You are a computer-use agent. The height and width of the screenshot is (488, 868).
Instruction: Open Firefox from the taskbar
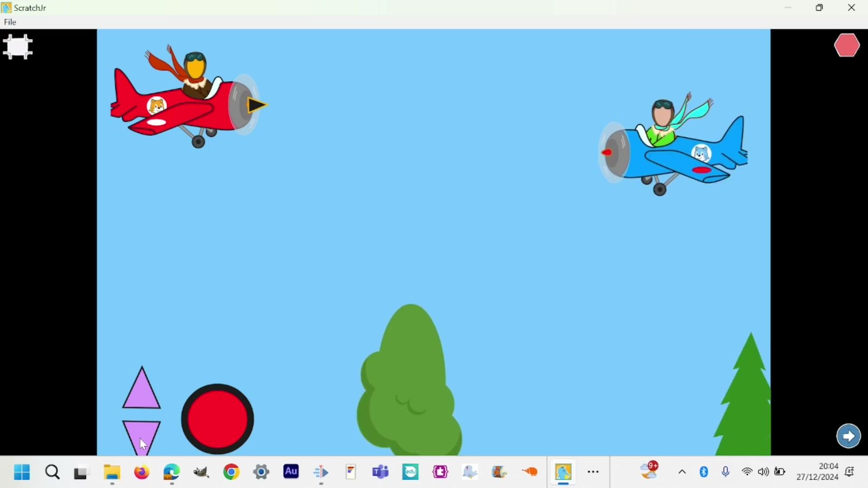point(142,473)
